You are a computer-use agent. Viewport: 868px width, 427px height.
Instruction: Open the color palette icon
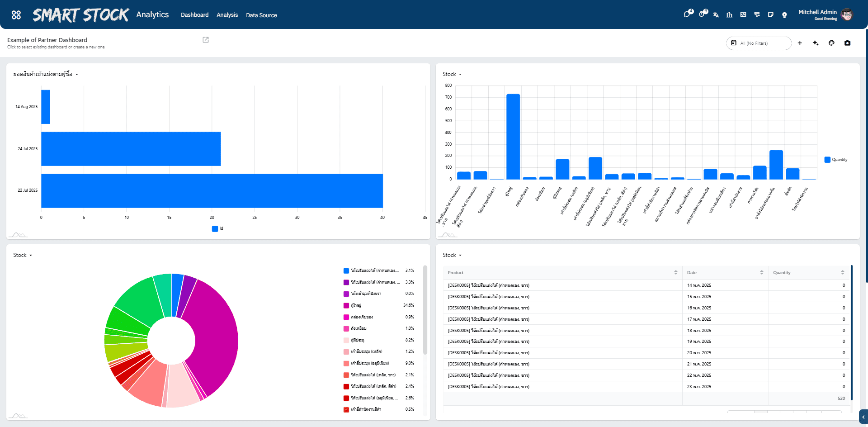831,43
